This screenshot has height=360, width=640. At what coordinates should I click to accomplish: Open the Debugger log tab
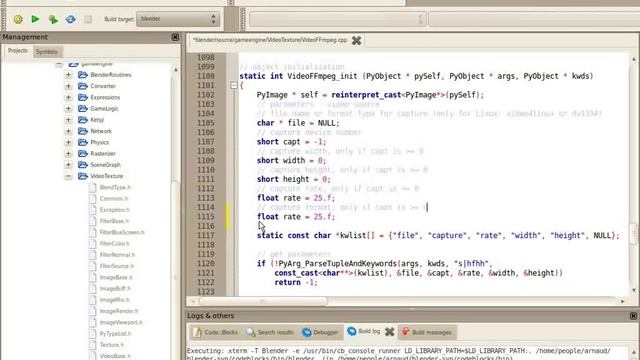click(320, 332)
